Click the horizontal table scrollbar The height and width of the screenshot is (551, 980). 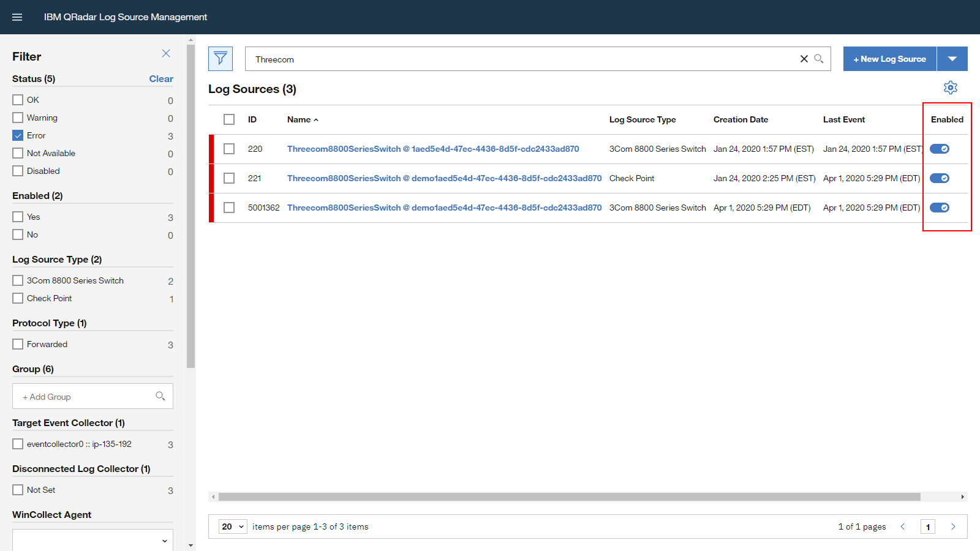coord(570,497)
